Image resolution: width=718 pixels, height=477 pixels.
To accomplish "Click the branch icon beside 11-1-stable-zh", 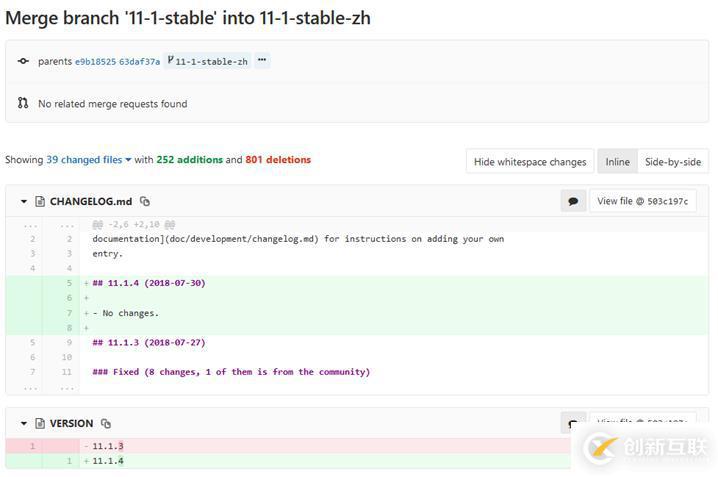I will 171,61.
